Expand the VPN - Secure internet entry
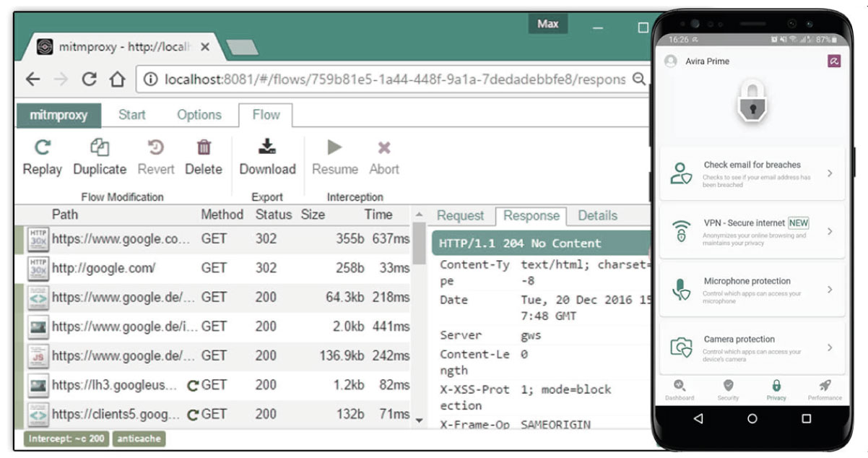This screenshot has width=868, height=458. pyautogui.click(x=752, y=233)
